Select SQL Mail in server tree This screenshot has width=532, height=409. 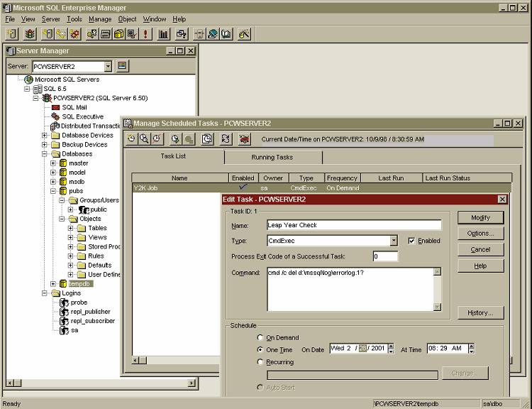74,107
